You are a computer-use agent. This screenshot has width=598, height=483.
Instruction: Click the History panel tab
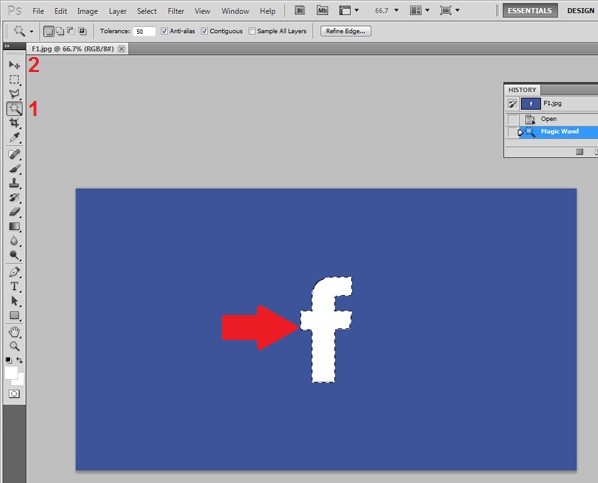pyautogui.click(x=522, y=90)
